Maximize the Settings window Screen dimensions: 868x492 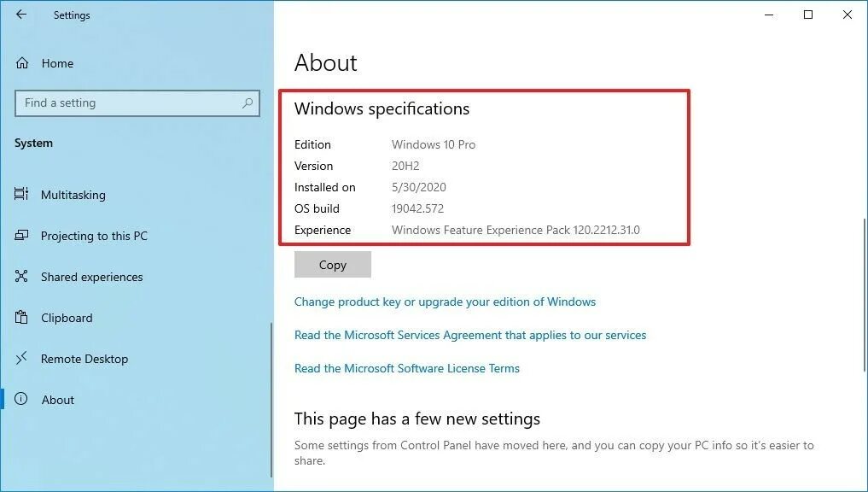click(808, 15)
